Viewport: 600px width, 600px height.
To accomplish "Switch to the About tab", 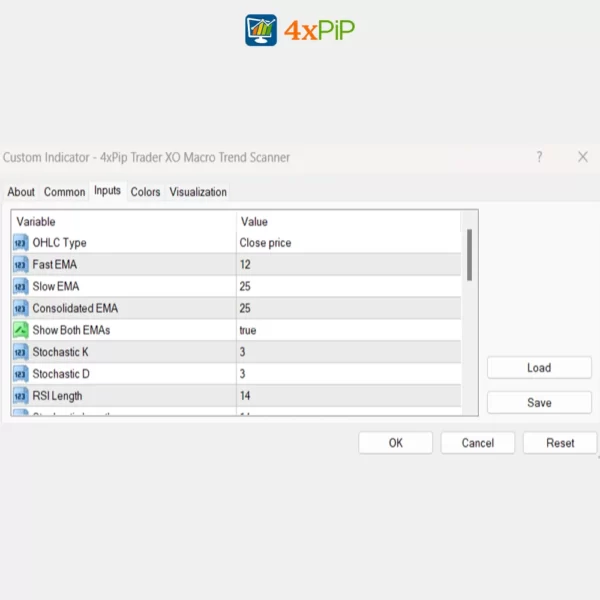I will point(21,192).
